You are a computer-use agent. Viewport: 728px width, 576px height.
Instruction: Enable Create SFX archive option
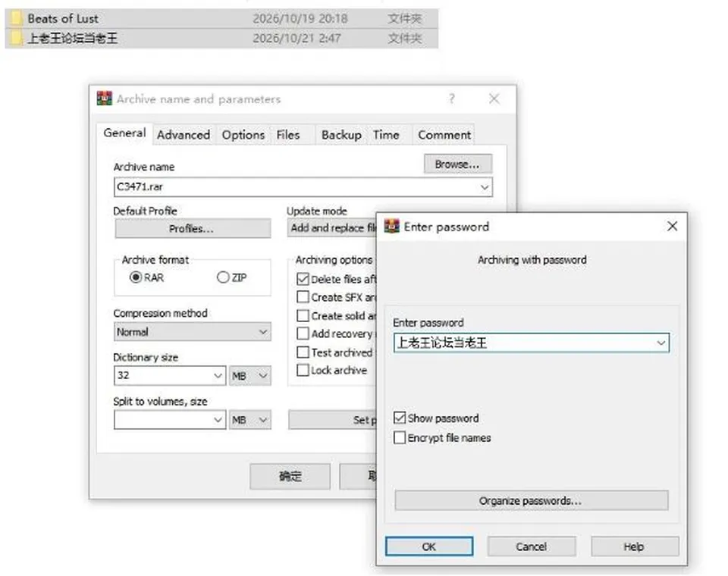point(303,297)
